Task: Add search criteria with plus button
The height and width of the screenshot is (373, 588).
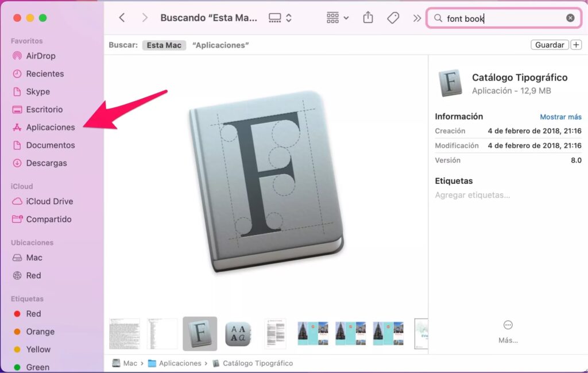Action: pyautogui.click(x=576, y=45)
